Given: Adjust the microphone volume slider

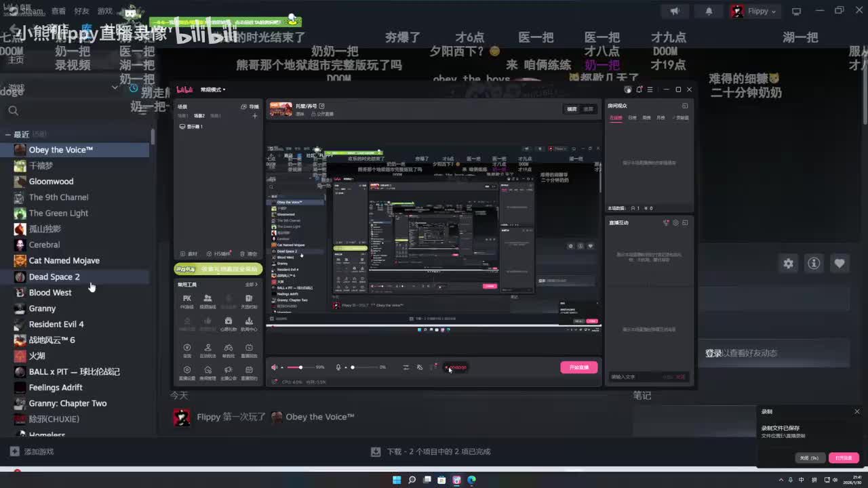Looking at the screenshot, I should (x=363, y=367).
